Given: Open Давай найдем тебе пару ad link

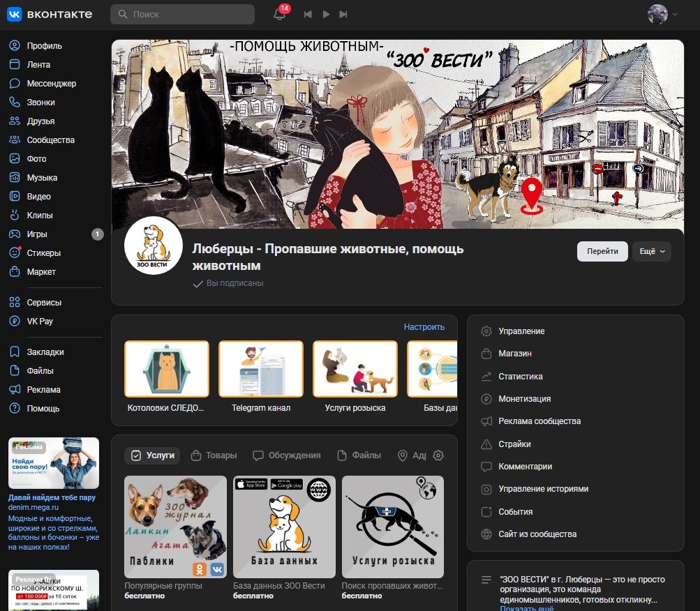Looking at the screenshot, I should [52, 497].
